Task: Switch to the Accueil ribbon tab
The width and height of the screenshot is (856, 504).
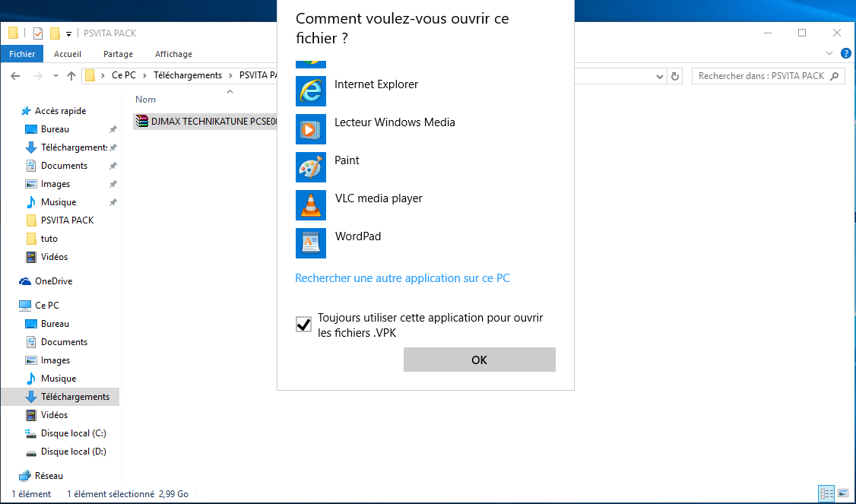Action: 68,54
